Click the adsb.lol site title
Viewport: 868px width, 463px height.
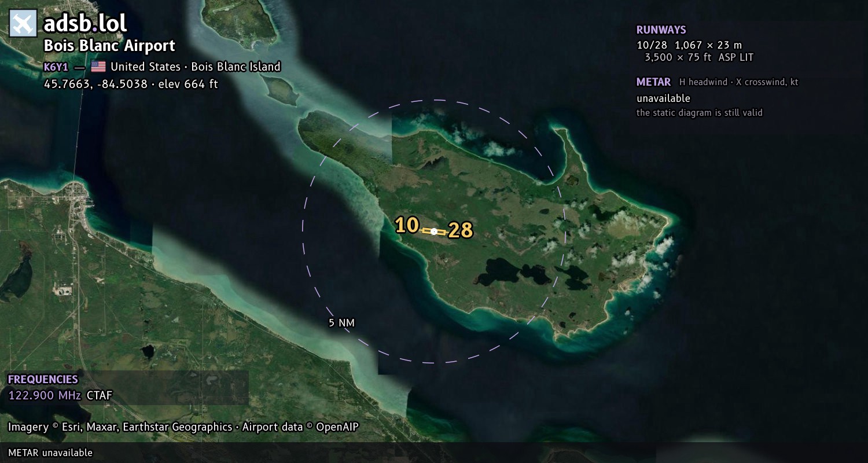[x=85, y=24]
